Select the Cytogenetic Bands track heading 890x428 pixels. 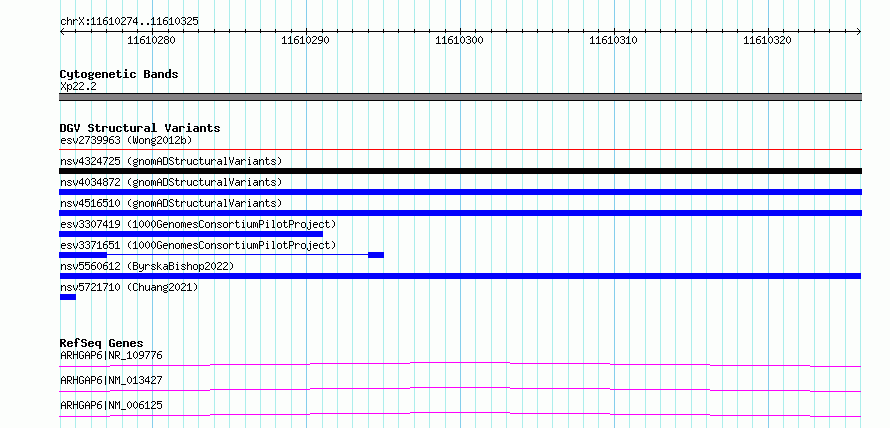tap(119, 74)
